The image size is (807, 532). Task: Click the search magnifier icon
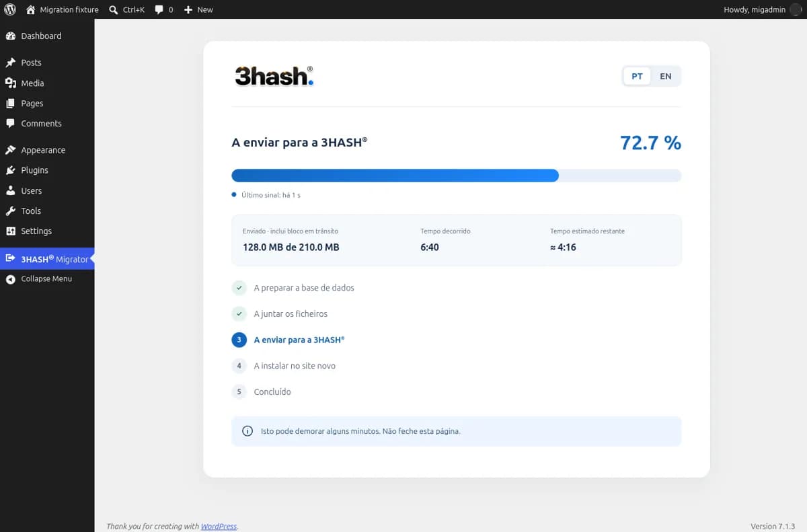(114, 9)
